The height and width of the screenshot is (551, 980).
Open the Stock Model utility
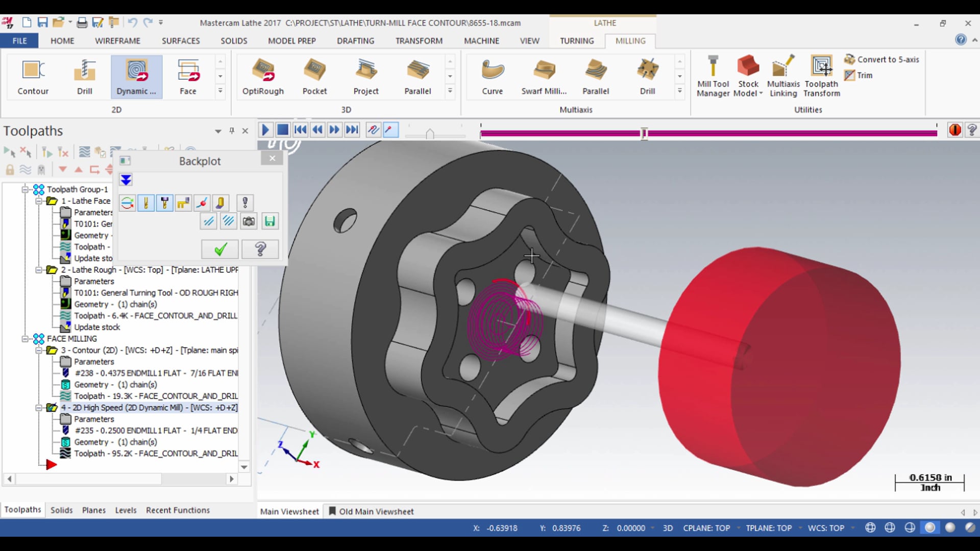(748, 76)
